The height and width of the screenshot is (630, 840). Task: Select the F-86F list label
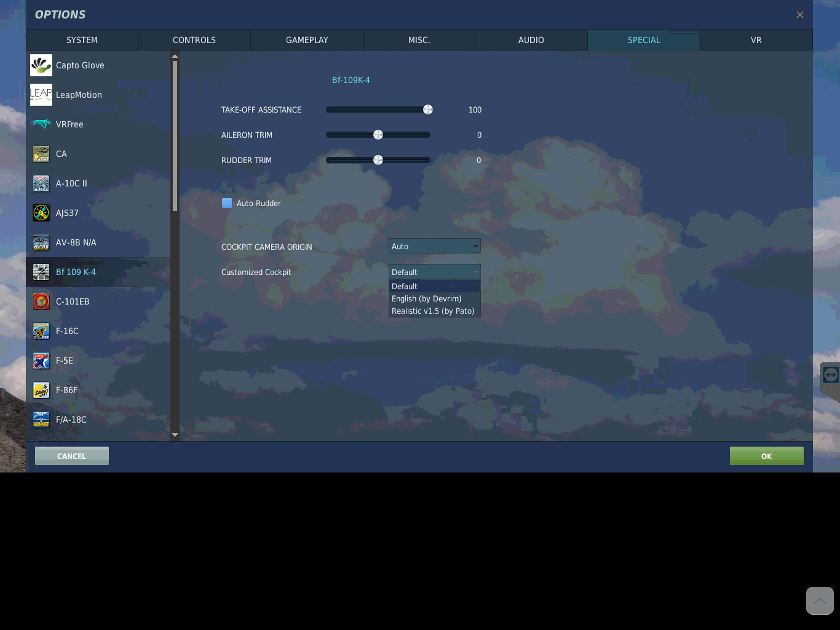pyautogui.click(x=67, y=390)
